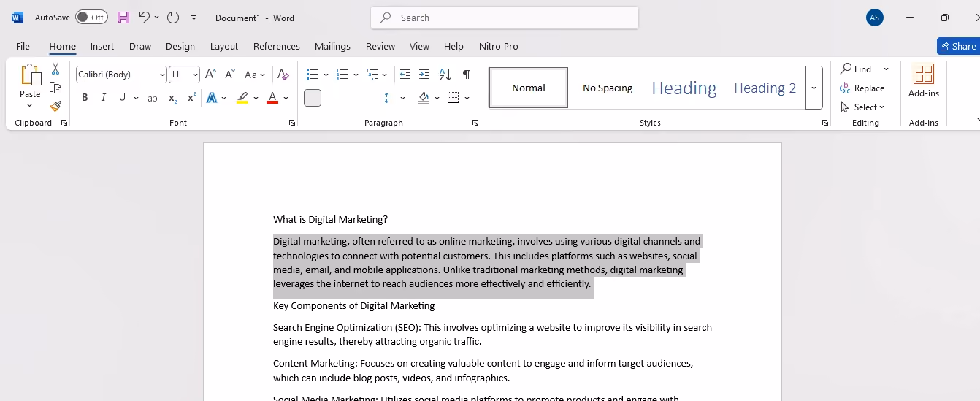The height and width of the screenshot is (401, 980).
Task: Open the font name dropdown
Action: [162, 75]
